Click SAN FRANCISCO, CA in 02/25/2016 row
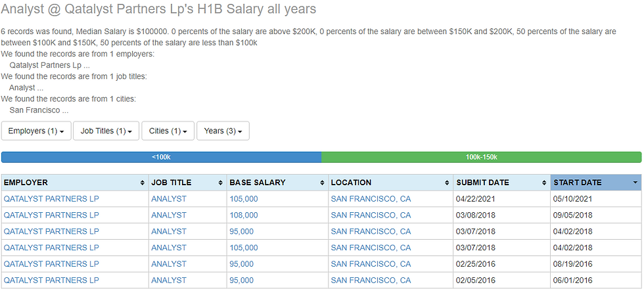 (371, 264)
